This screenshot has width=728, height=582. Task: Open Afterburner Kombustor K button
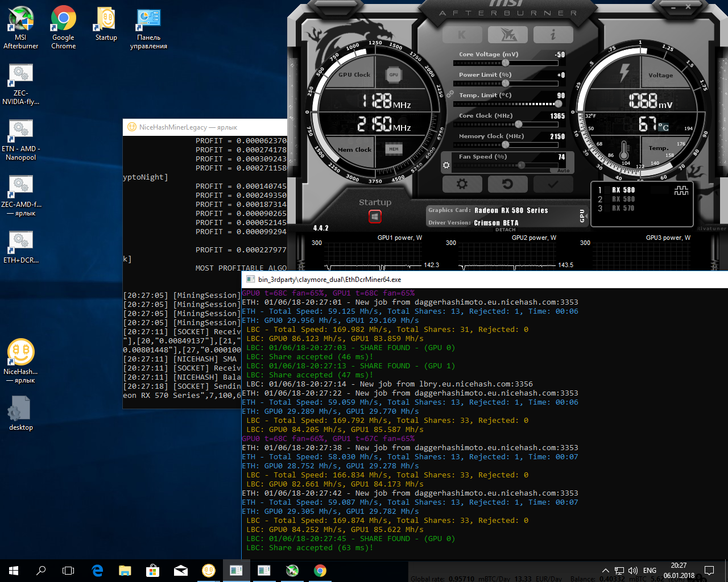[462, 35]
